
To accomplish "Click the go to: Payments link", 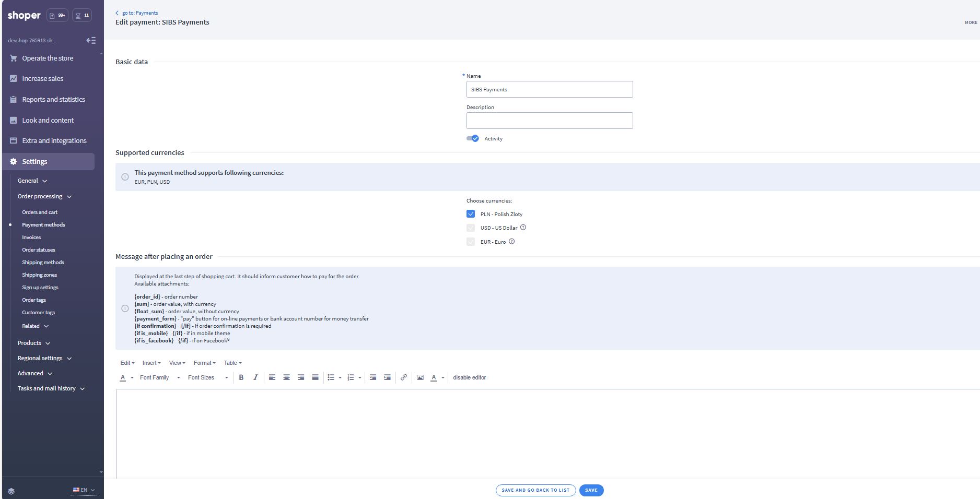I will pos(139,13).
